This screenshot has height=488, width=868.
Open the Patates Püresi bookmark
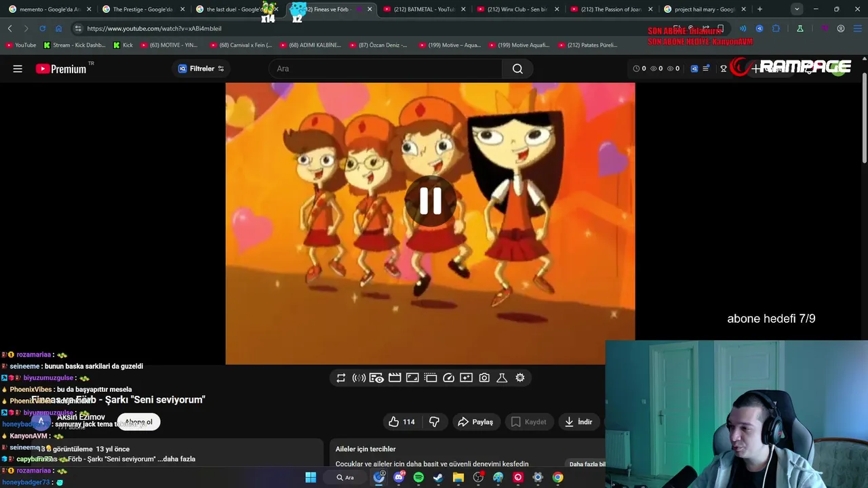coord(588,45)
